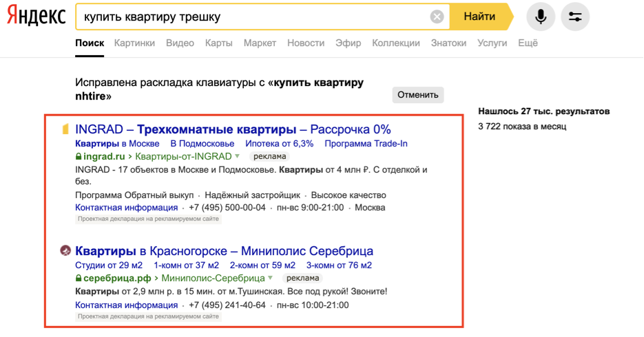644x337 pixels.
Task: Open search settings sliders icon
Action: click(x=575, y=17)
